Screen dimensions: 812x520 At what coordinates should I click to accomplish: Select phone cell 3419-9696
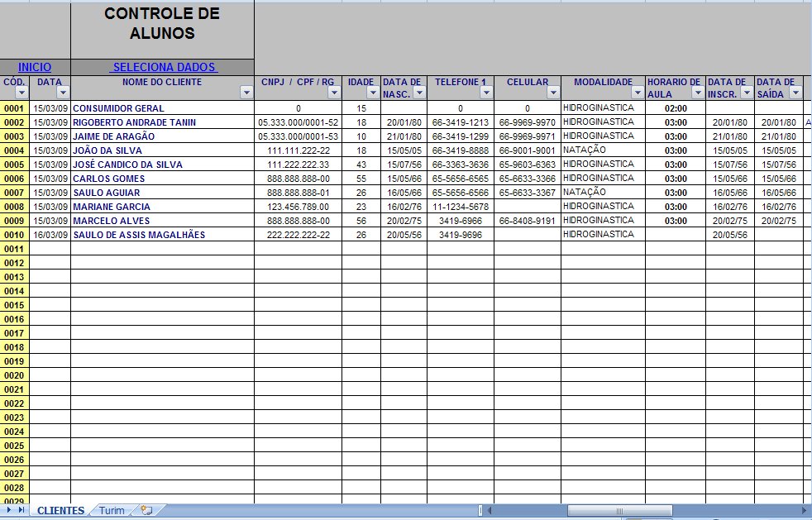tap(461, 234)
